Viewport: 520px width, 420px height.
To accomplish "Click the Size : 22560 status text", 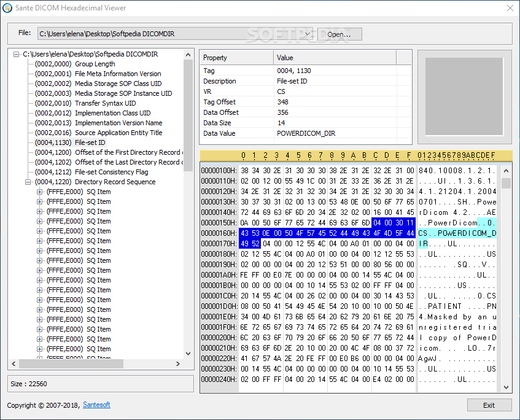I will (29, 384).
